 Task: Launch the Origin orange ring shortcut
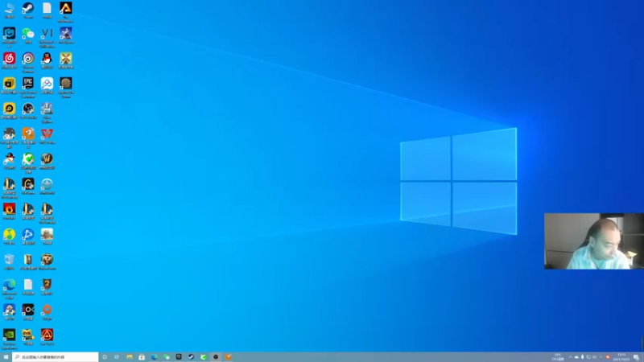(47, 311)
